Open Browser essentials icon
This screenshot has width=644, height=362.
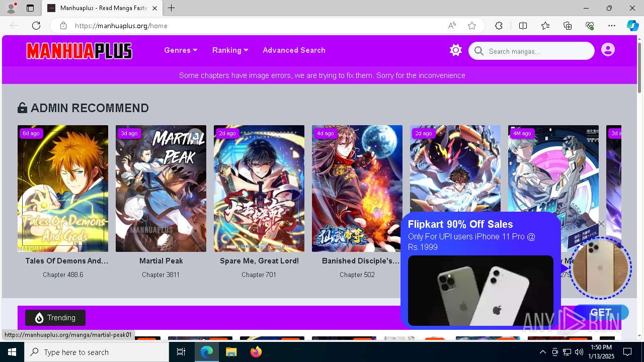tap(590, 26)
